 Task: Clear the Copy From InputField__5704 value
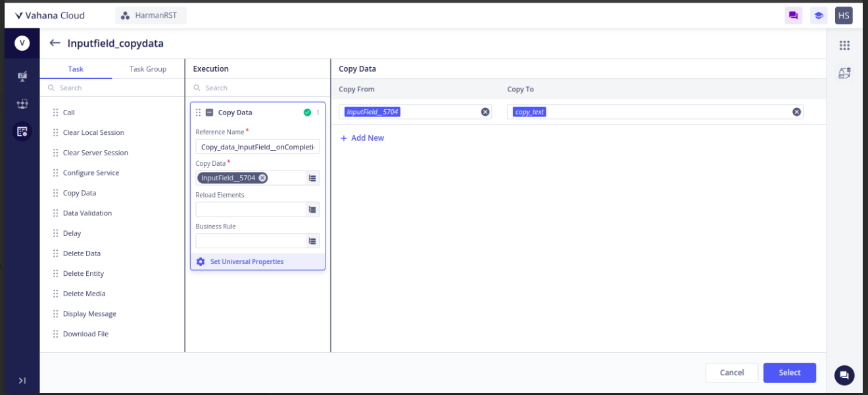[x=485, y=112]
